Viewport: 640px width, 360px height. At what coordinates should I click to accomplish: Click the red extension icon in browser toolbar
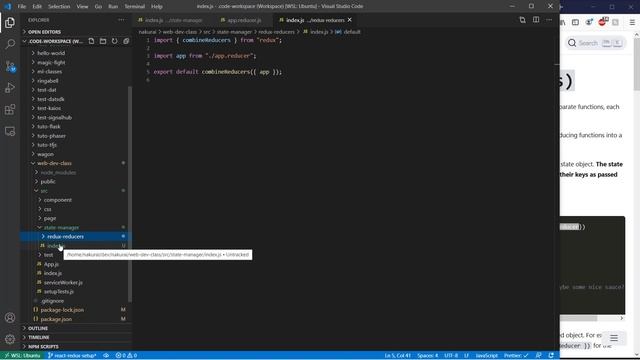[602, 22]
